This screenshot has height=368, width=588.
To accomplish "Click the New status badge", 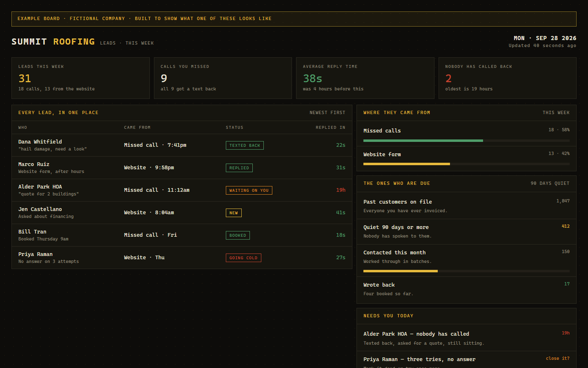I will coord(234,213).
